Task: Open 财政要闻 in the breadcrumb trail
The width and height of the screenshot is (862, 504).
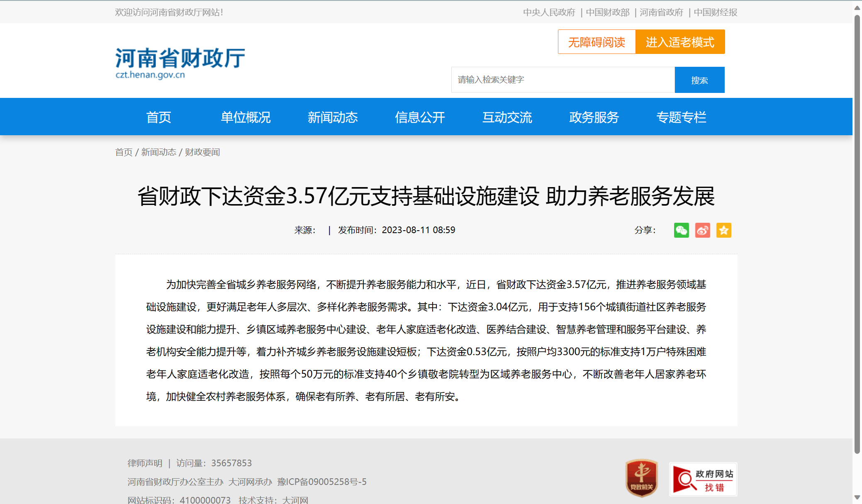Action: [x=202, y=152]
